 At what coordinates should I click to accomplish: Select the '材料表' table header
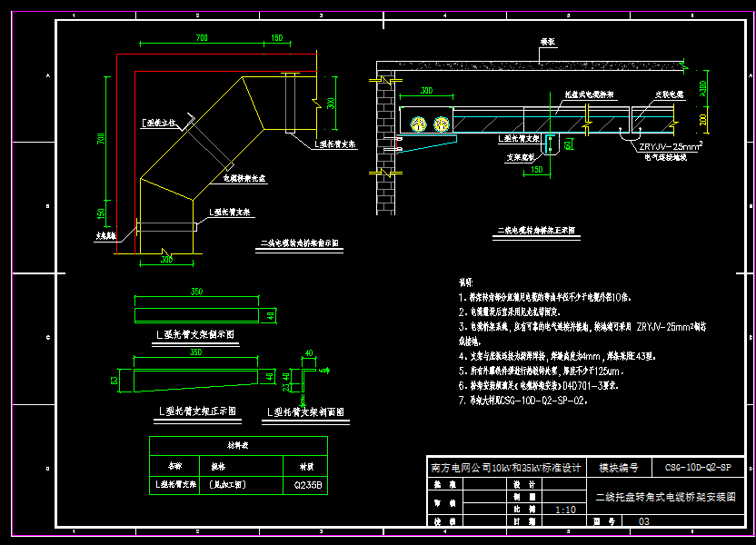pyautogui.click(x=238, y=446)
